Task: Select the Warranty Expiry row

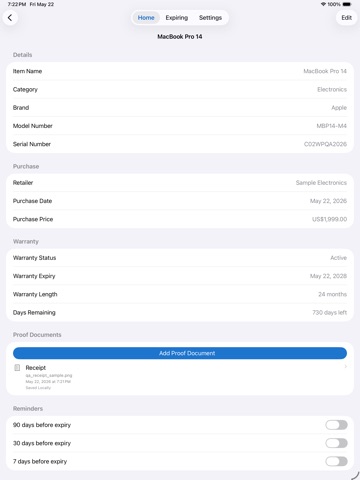Action: (180, 276)
